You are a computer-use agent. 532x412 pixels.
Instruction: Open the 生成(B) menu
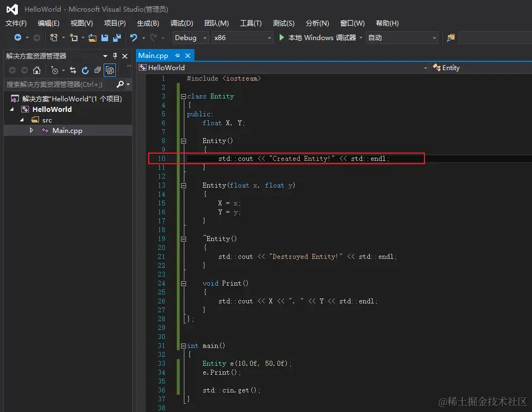(148, 23)
